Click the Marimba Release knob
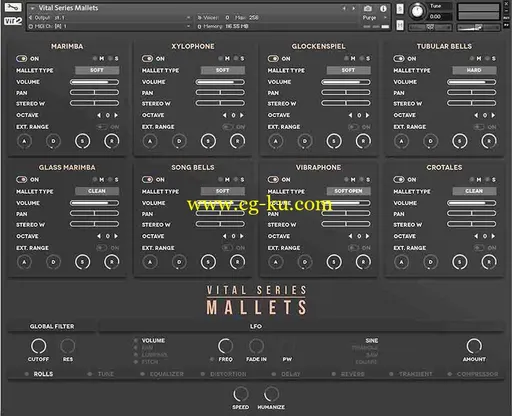This screenshot has width=512, height=416. (112, 141)
